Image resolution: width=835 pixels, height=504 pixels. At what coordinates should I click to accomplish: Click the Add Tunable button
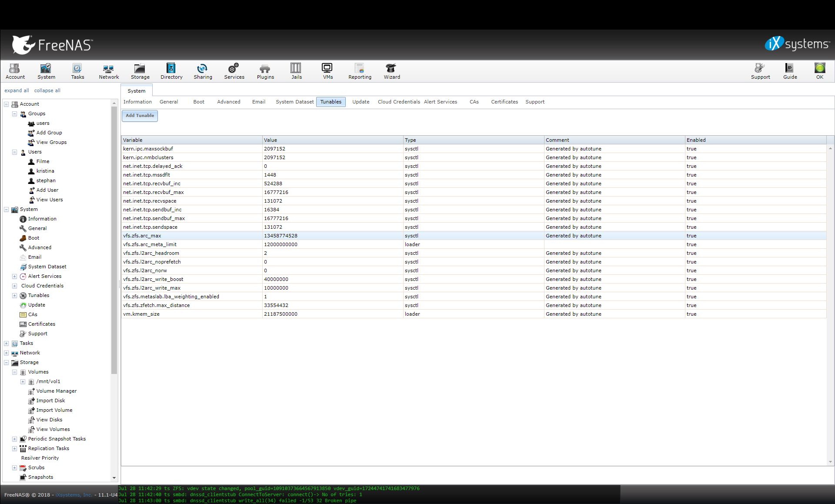(x=140, y=116)
